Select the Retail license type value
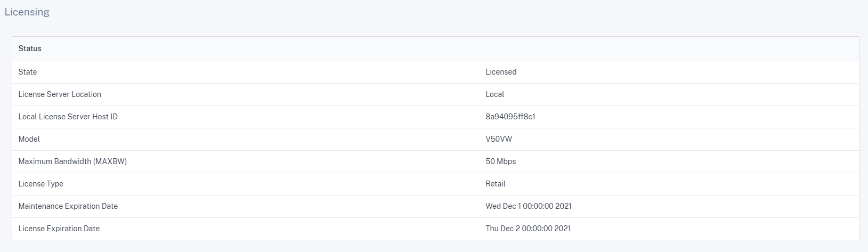868x252 pixels. pos(496,184)
